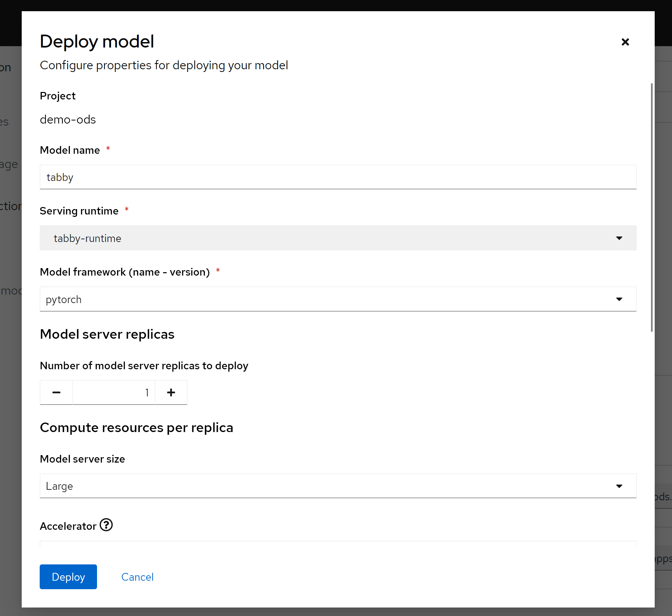Click the Deploy model heading
Image resolution: width=672 pixels, height=616 pixels.
[x=97, y=41]
